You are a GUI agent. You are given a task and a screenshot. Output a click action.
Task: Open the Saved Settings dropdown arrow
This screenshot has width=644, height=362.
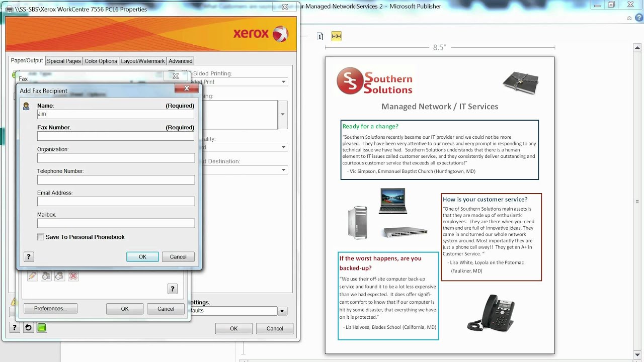click(x=282, y=311)
